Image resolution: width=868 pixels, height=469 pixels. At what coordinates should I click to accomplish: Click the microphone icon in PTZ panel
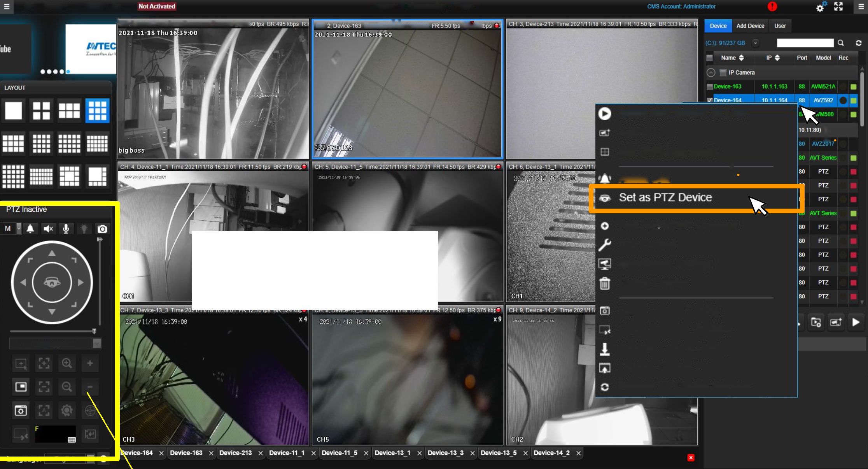(66, 229)
